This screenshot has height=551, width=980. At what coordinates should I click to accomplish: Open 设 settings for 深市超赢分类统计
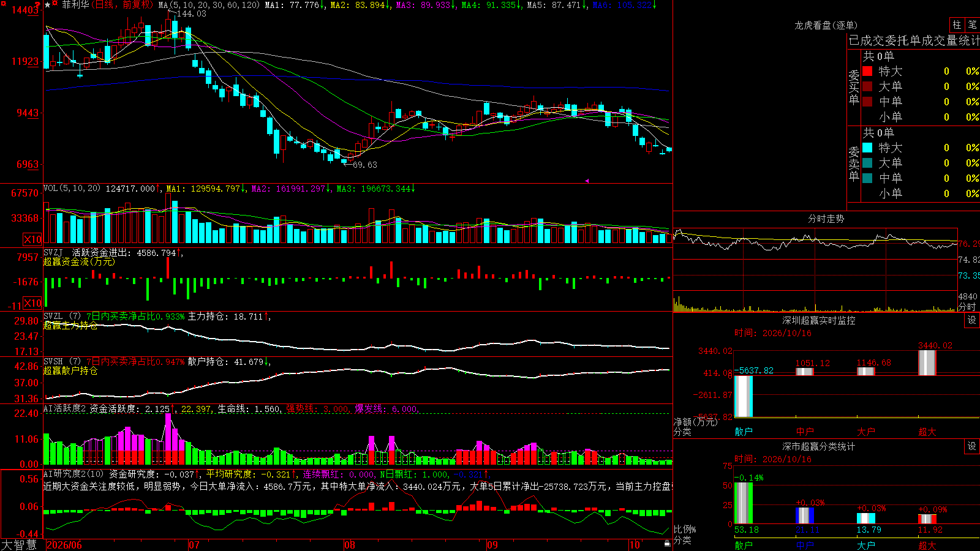click(x=972, y=446)
